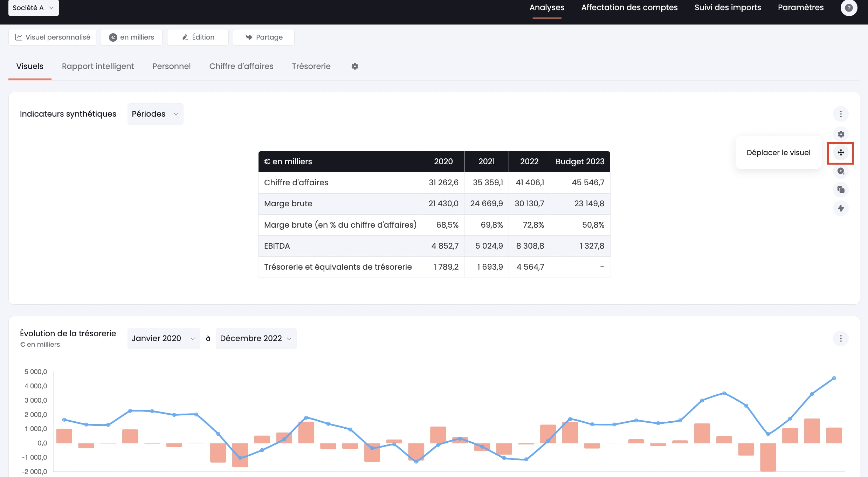Go to the Analyses menu
868x477 pixels.
[547, 7]
